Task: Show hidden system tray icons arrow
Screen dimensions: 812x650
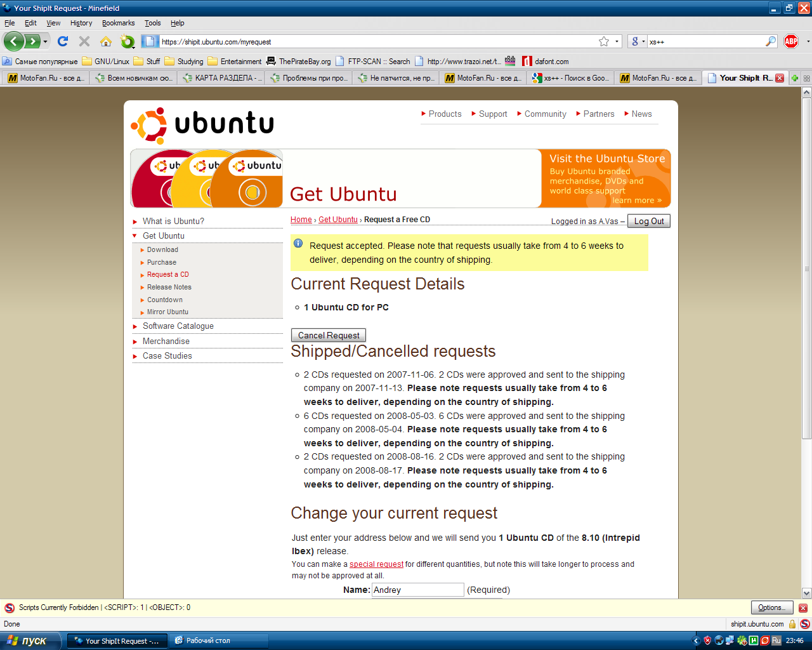Action: click(x=696, y=640)
